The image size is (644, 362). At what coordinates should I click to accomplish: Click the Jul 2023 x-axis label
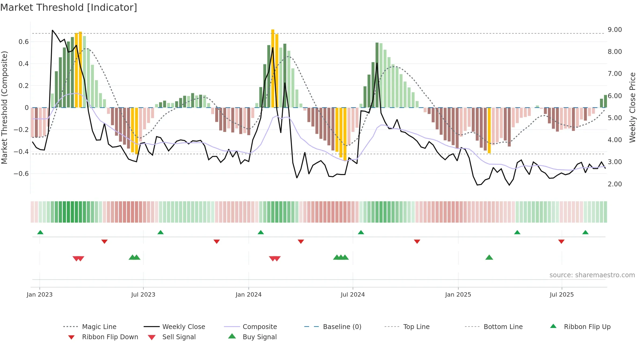click(x=143, y=295)
